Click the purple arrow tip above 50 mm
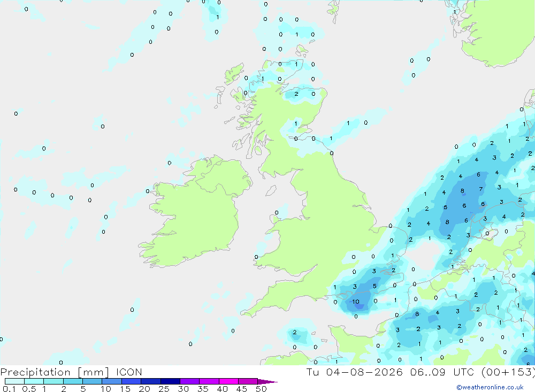Image resolution: width=535 pixels, height=392 pixels. click(x=267, y=382)
